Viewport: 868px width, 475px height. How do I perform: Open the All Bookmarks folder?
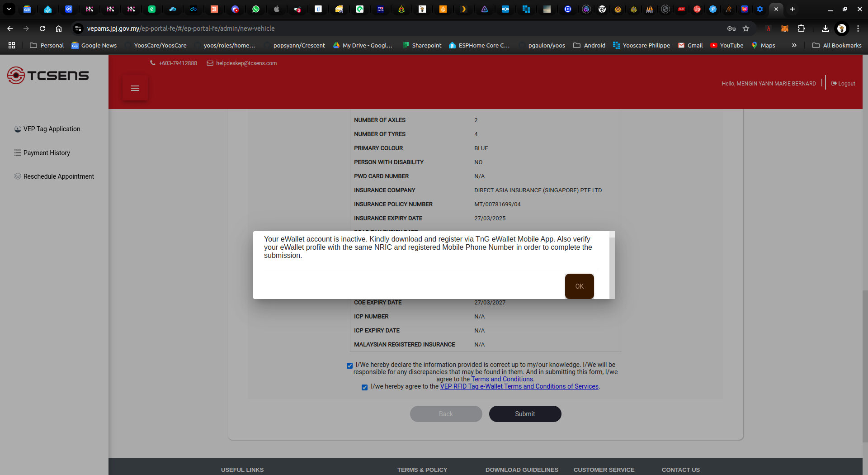(x=837, y=45)
